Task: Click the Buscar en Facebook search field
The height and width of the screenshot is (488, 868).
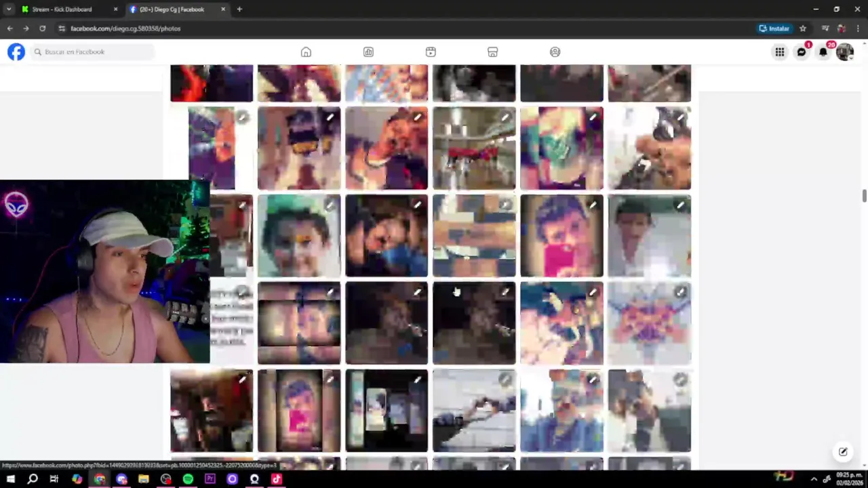Action: pyautogui.click(x=92, y=52)
